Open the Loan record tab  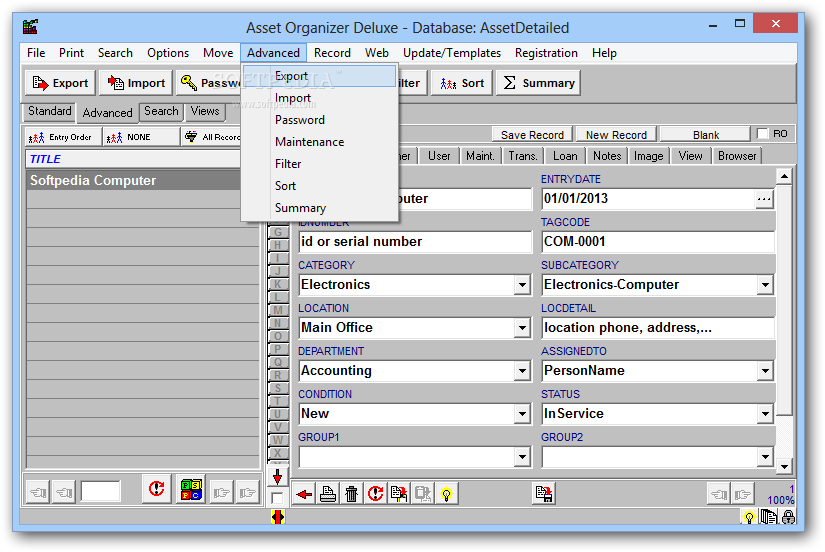565,156
